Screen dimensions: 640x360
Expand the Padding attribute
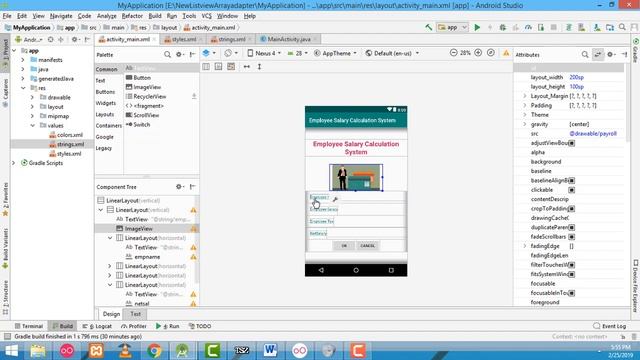[525, 105]
